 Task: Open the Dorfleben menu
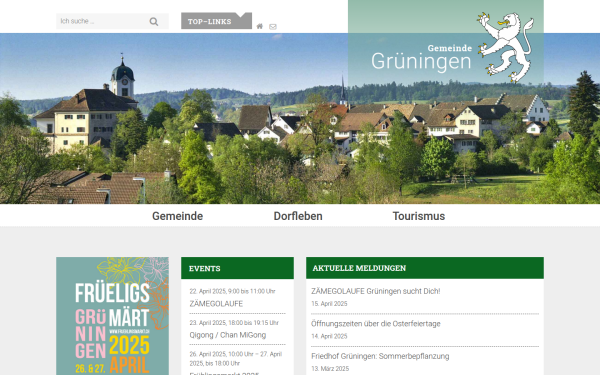pyautogui.click(x=298, y=216)
